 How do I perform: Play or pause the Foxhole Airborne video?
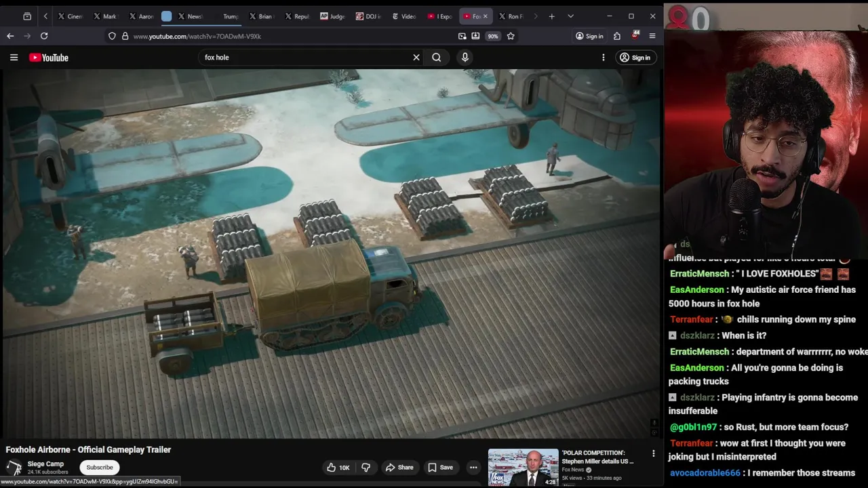pyautogui.click(x=331, y=253)
